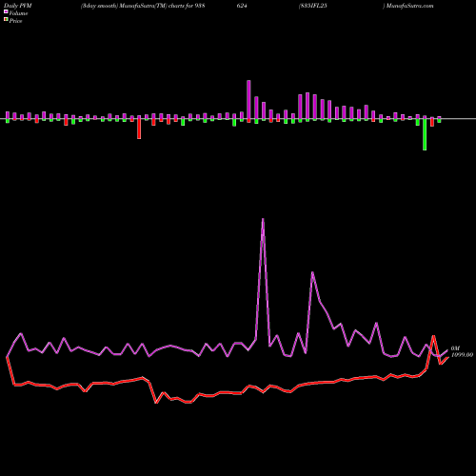This screenshot has height=476, width=476.
Task: Click the 'MunafaSutra.com' header text
Action: tap(410, 6)
